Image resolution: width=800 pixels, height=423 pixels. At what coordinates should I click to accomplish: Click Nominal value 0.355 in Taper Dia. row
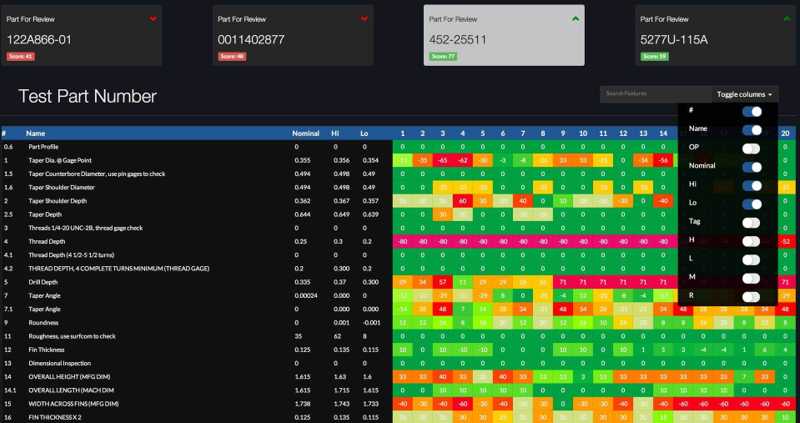pyautogui.click(x=301, y=160)
